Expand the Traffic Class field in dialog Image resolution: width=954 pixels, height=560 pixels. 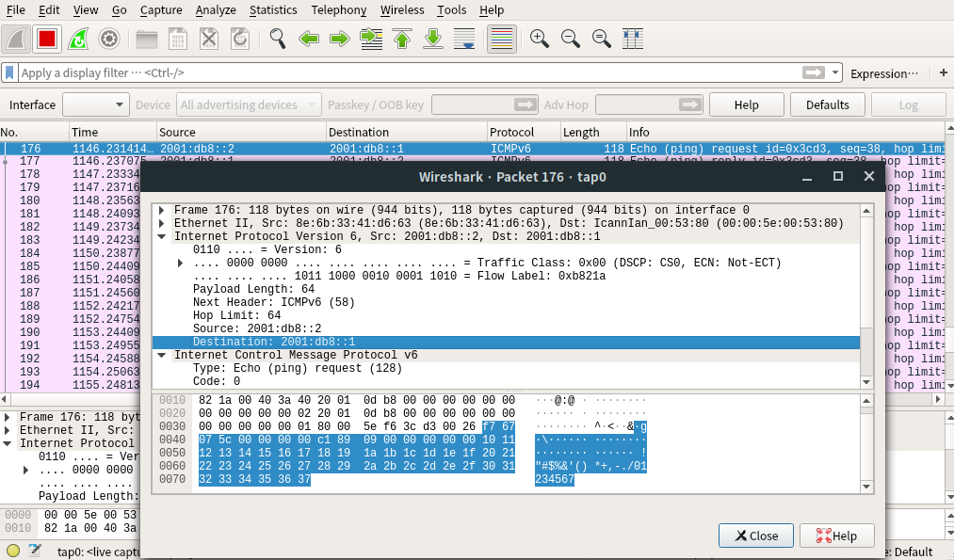tap(180, 263)
